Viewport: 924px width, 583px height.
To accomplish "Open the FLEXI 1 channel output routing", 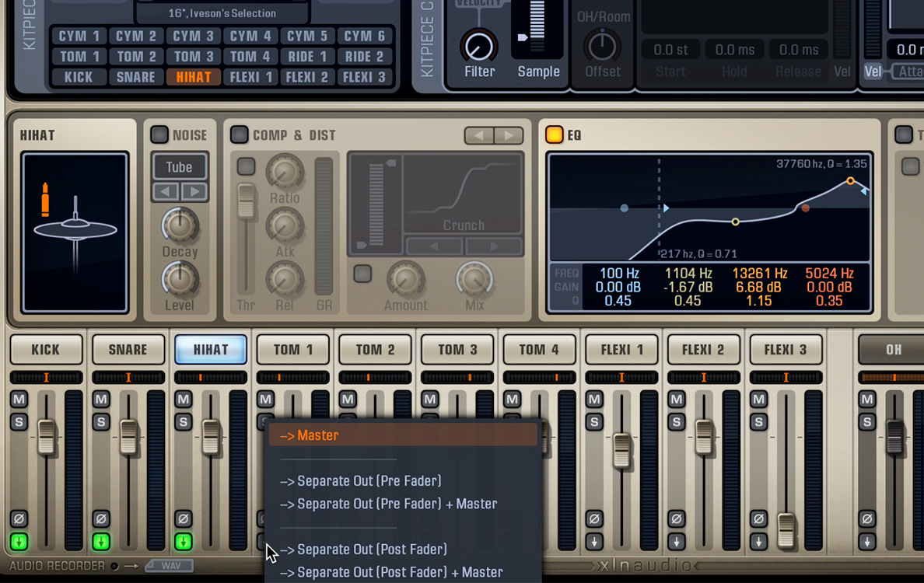I will click(594, 542).
